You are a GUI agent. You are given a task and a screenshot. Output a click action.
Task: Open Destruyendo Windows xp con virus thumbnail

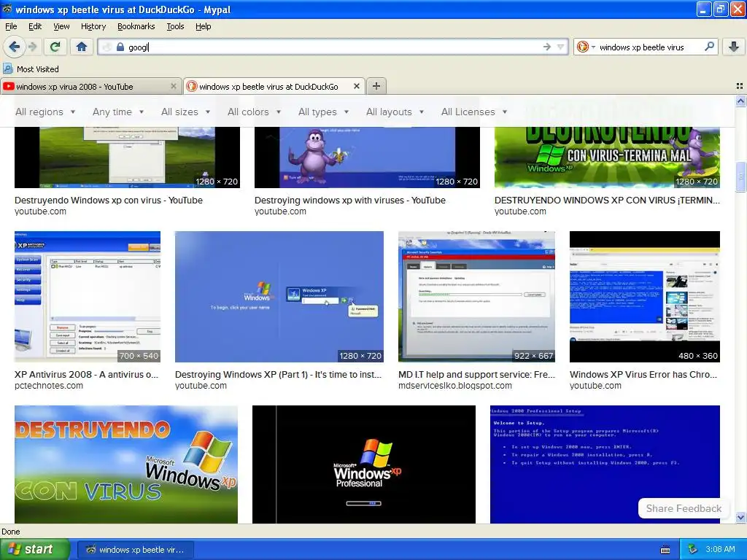click(127, 157)
